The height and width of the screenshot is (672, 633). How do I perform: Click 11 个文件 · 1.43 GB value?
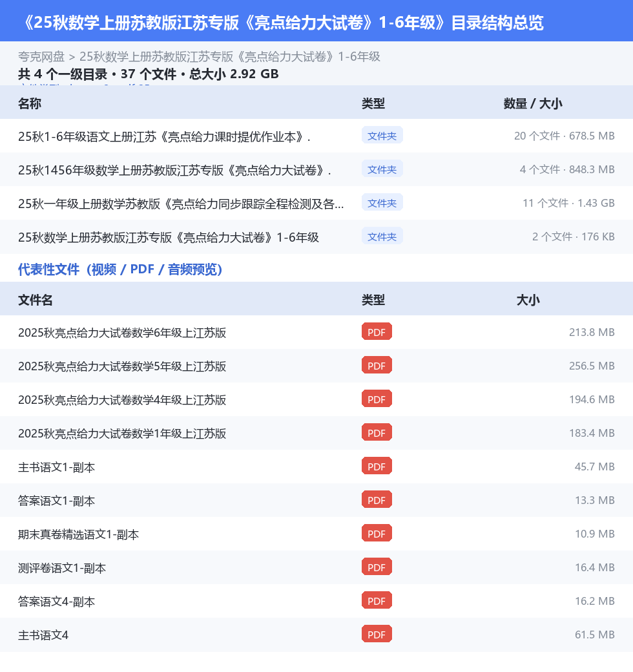click(569, 203)
